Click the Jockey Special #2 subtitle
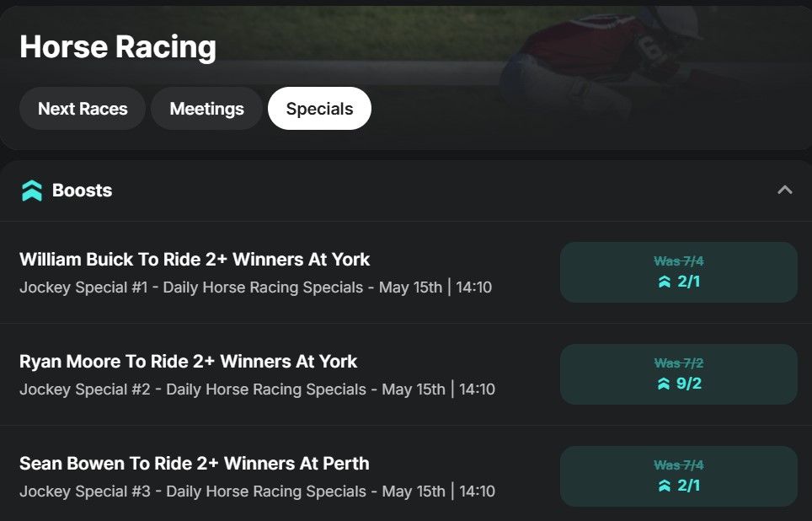Viewport: 812px width, 521px height. click(x=257, y=389)
